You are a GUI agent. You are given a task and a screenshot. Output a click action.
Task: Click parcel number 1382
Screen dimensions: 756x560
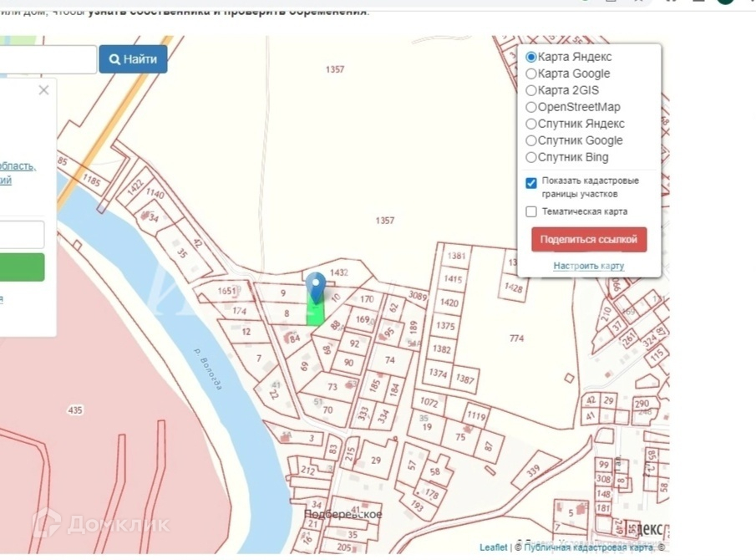point(441,349)
